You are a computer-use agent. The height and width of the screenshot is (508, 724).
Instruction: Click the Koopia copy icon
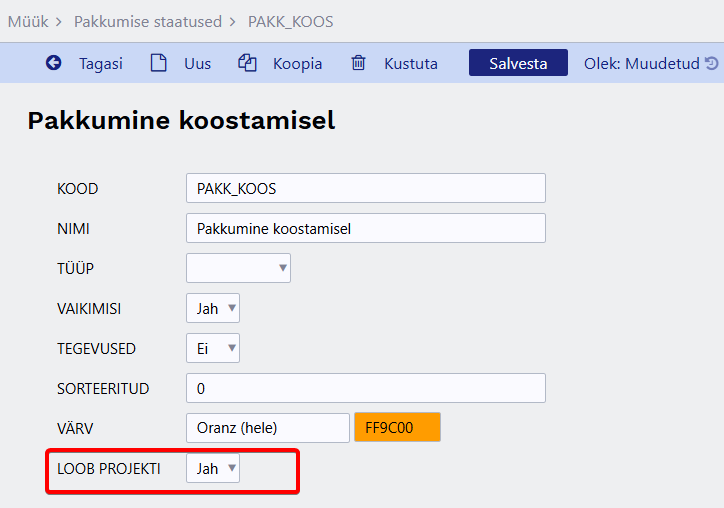247,63
